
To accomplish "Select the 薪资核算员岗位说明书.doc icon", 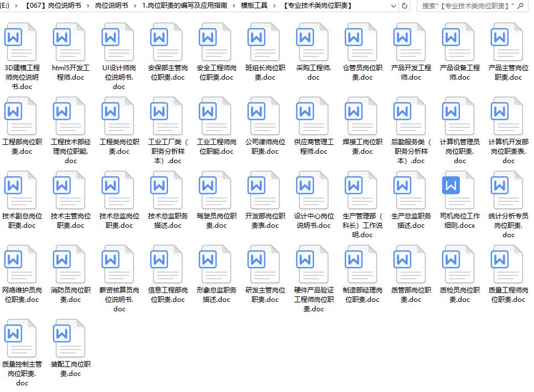I will pyautogui.click(x=118, y=264).
